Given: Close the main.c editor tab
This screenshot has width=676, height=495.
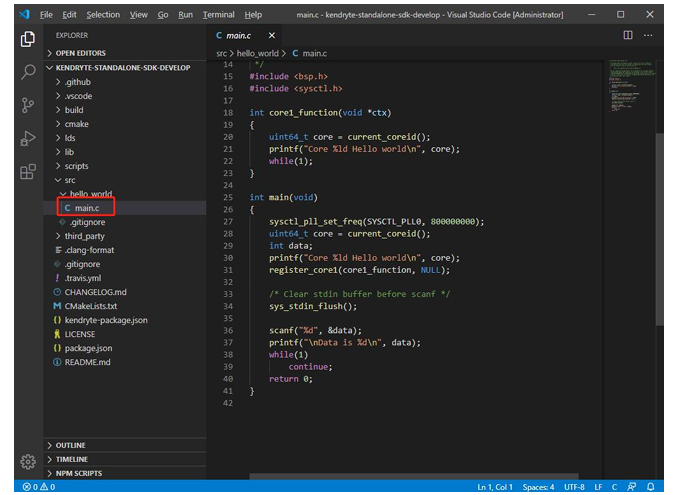Looking at the screenshot, I should (x=270, y=35).
